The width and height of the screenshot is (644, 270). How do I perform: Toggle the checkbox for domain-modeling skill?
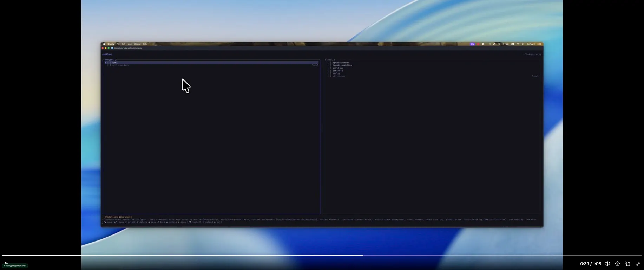(329, 65)
